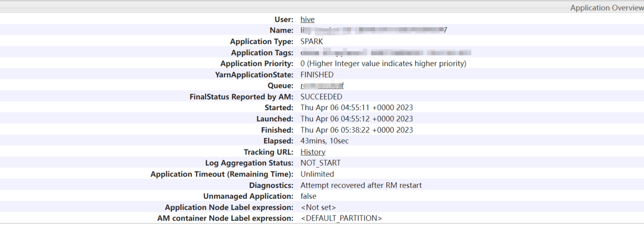Screen dimensions: 644x226
Task: Select the SPARK application type value
Action: (311, 42)
